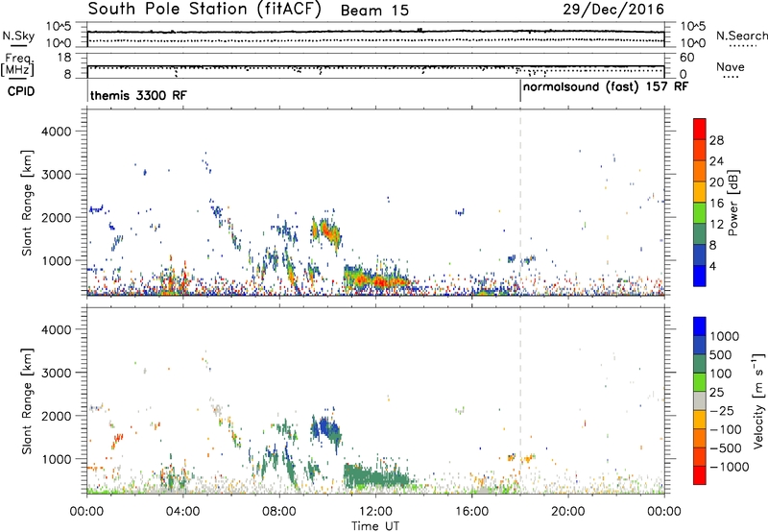The height and width of the screenshot is (532, 768).
Task: Click the '18' frequency axis tick label
Action: 64,58
